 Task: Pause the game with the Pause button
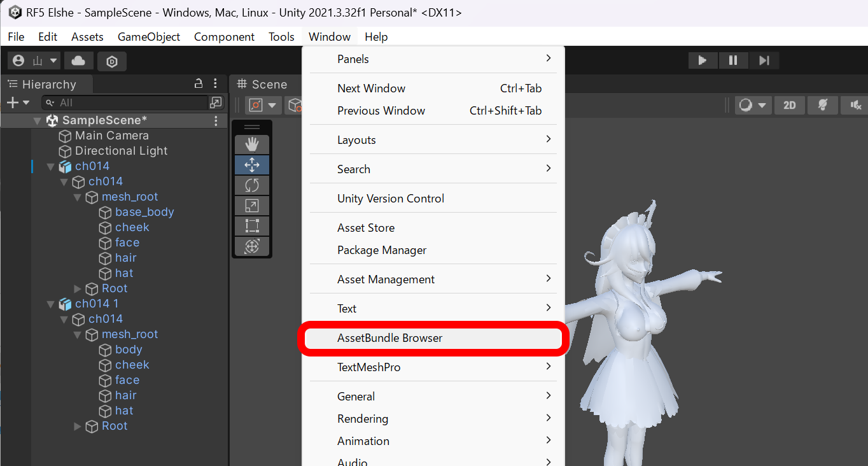[733, 60]
